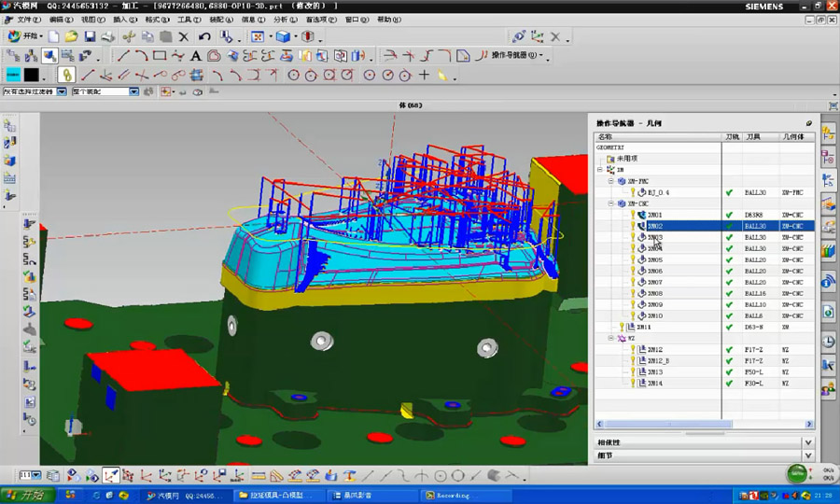Select the ZM02 operation in navigator
Screen dimensions: 840x504
(655, 226)
